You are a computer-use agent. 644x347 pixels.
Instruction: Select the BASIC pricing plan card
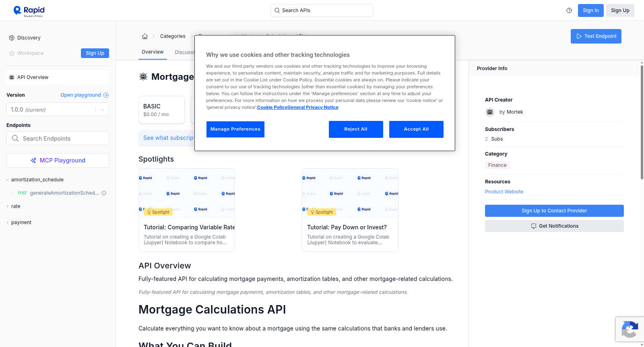point(162,110)
